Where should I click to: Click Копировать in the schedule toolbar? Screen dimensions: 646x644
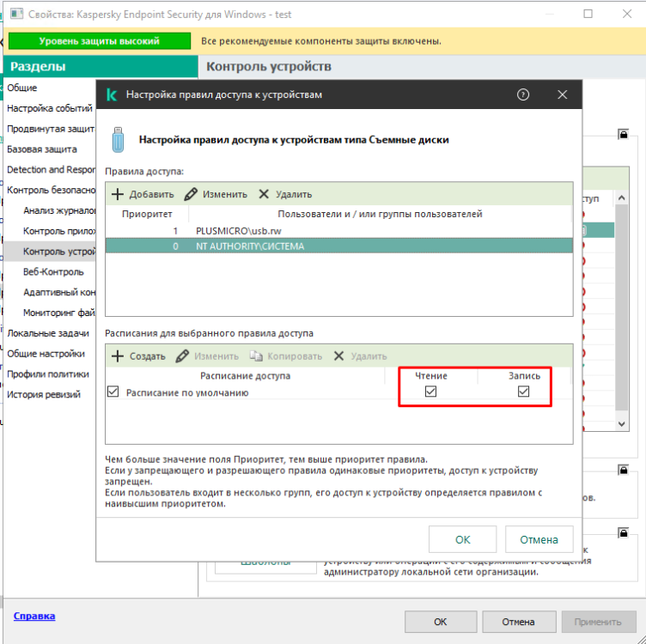point(286,356)
